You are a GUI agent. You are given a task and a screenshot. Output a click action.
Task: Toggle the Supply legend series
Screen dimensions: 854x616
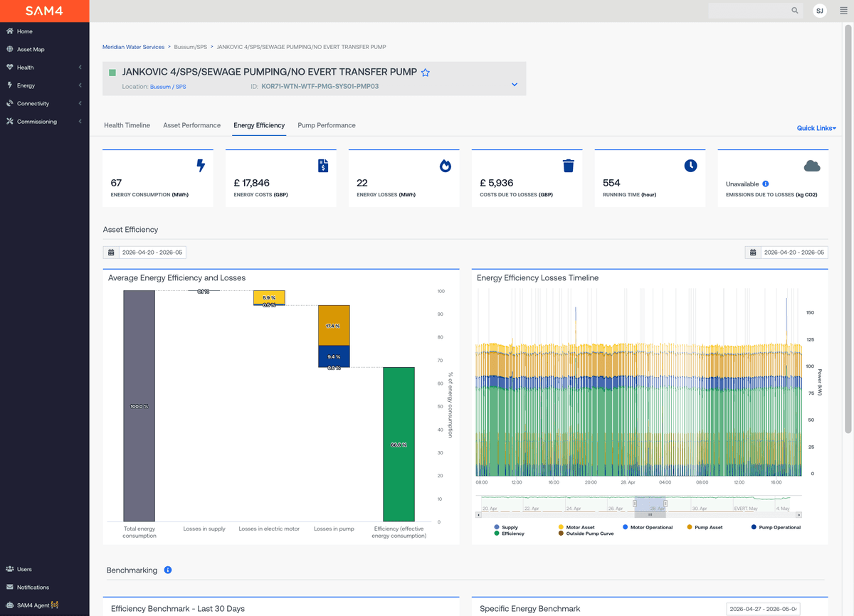pyautogui.click(x=505, y=527)
